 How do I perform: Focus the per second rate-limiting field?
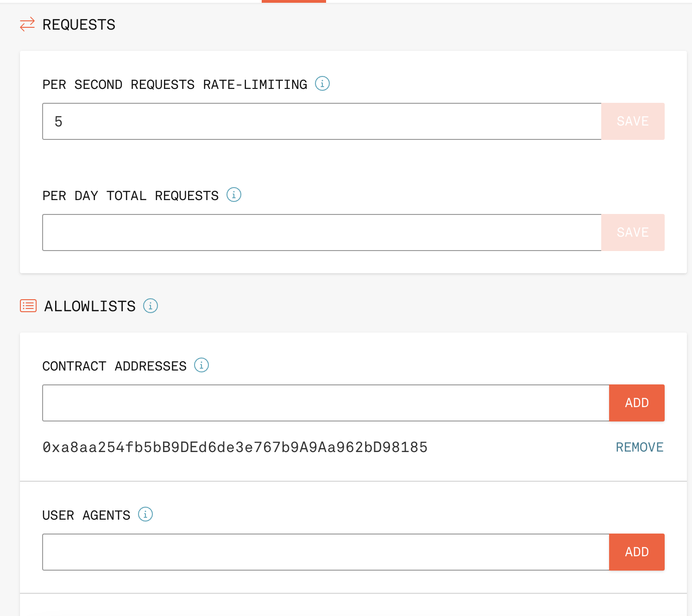point(321,121)
